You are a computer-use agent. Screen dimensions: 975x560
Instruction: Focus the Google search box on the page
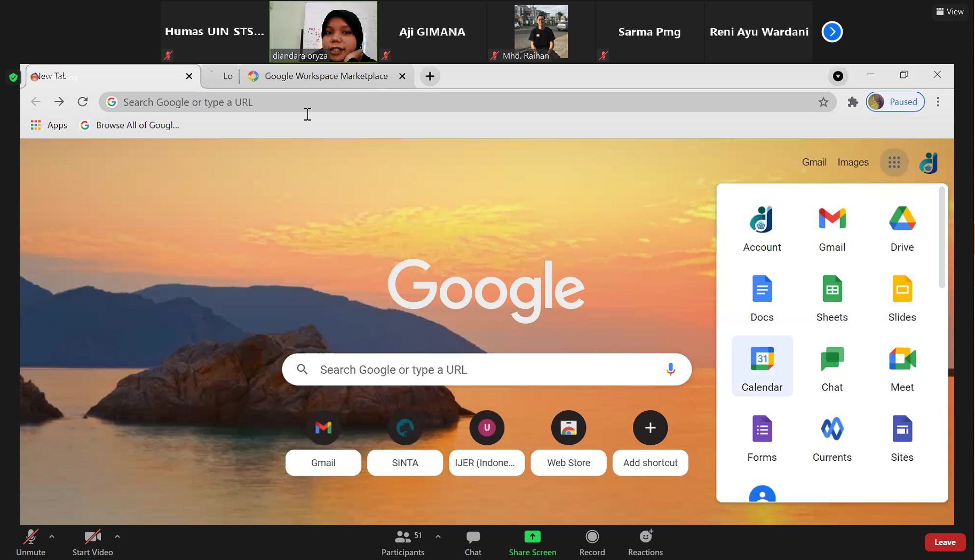click(487, 369)
